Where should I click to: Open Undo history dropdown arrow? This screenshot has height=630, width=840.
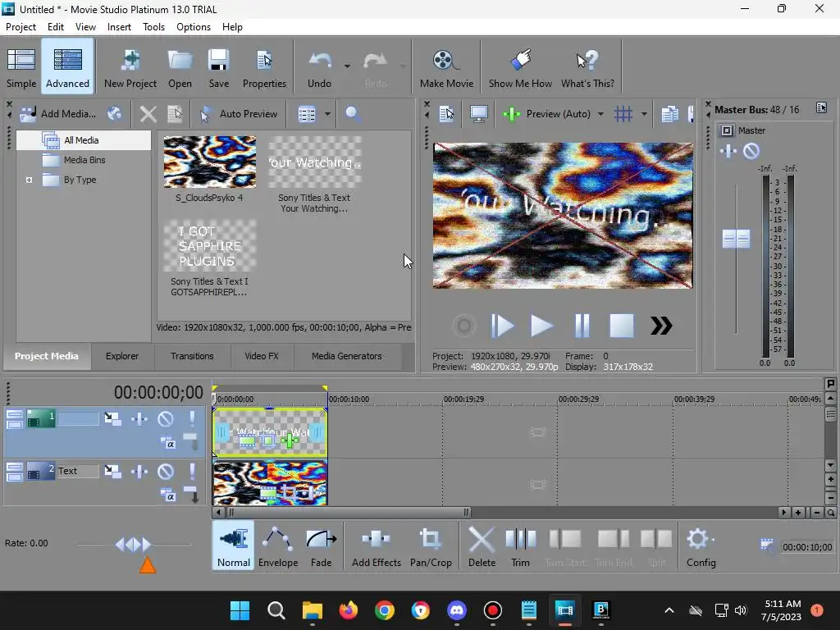pos(347,66)
